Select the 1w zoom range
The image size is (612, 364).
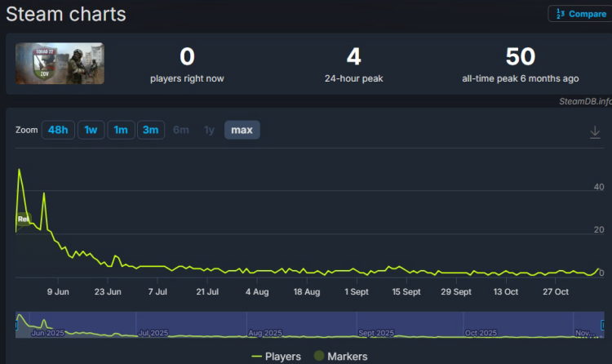(x=91, y=130)
